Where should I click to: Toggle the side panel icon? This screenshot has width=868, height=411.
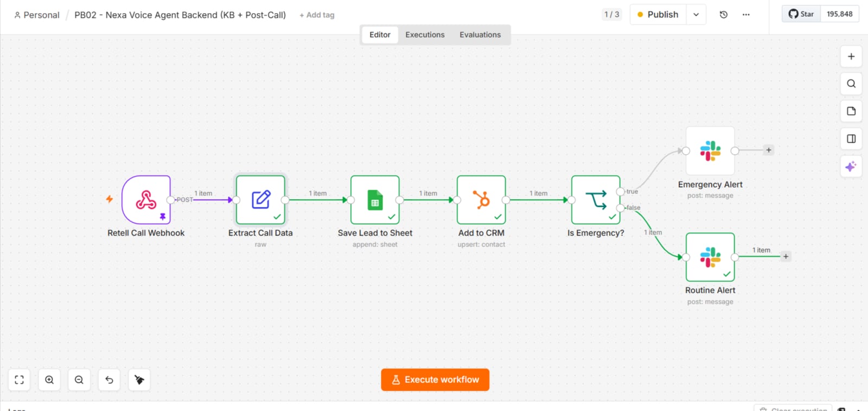851,138
